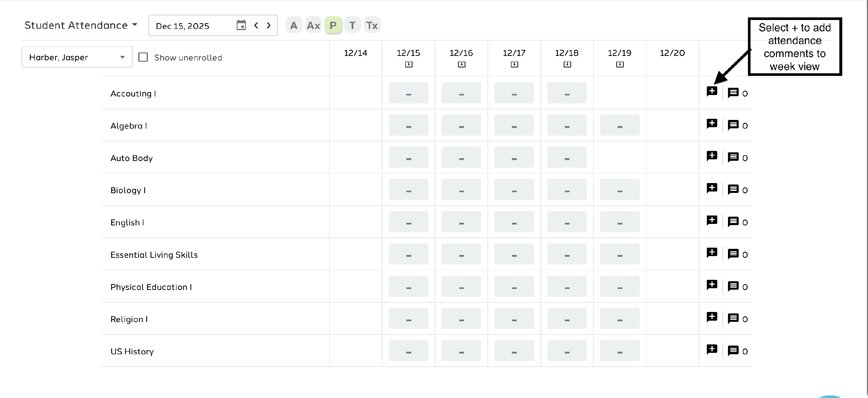Go to next week arrow
This screenshot has width=868, height=398.
(269, 25)
